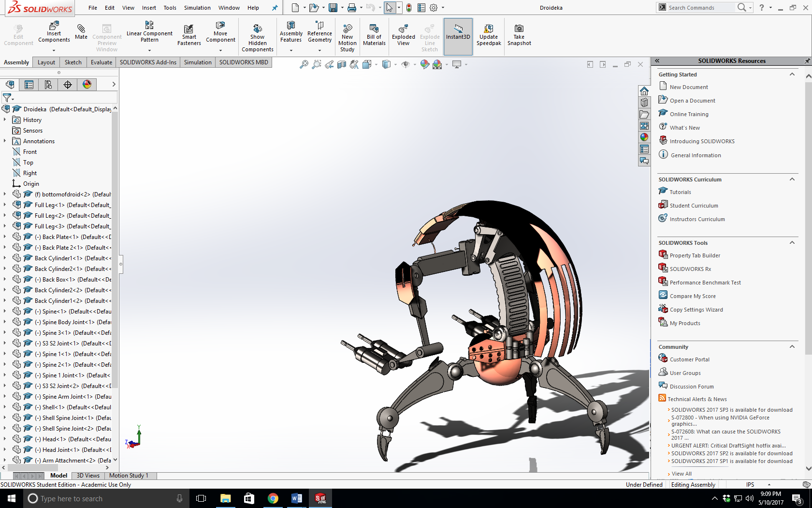Click Show Hidden Components

pos(258,38)
